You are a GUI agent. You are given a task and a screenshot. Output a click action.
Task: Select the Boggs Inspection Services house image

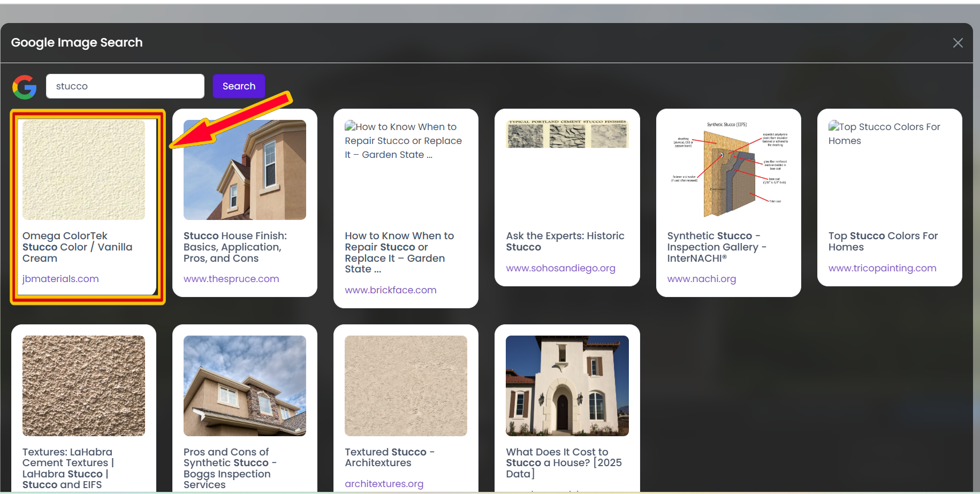click(x=245, y=386)
